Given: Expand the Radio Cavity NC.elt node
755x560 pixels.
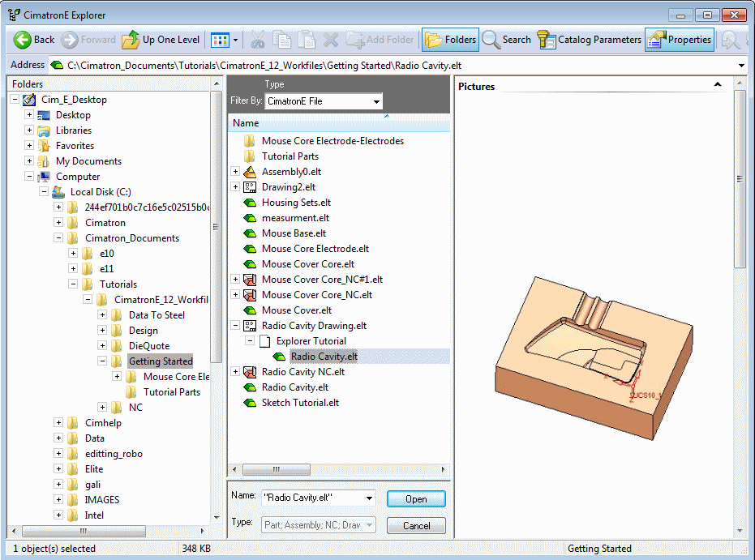Looking at the screenshot, I should coord(235,372).
